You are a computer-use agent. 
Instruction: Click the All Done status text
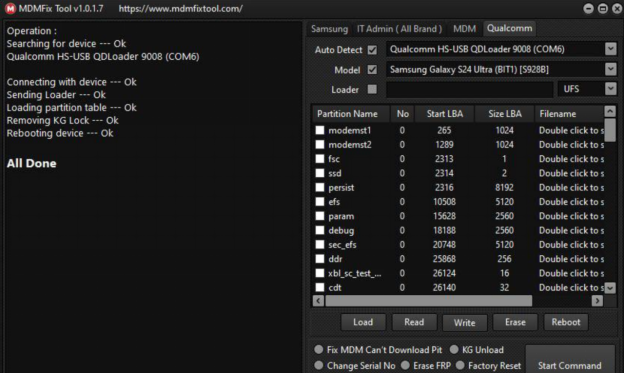click(31, 163)
